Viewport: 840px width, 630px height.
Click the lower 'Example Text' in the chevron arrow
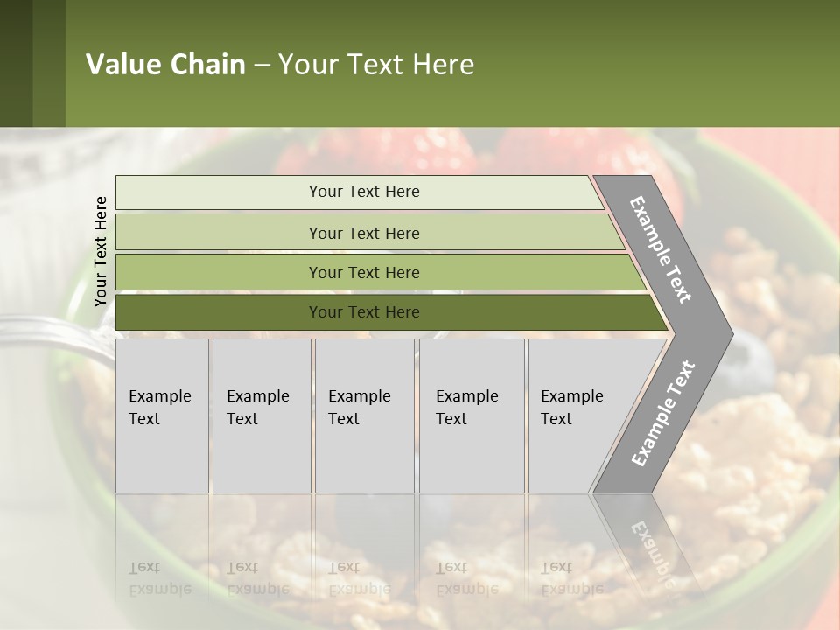coord(662,413)
